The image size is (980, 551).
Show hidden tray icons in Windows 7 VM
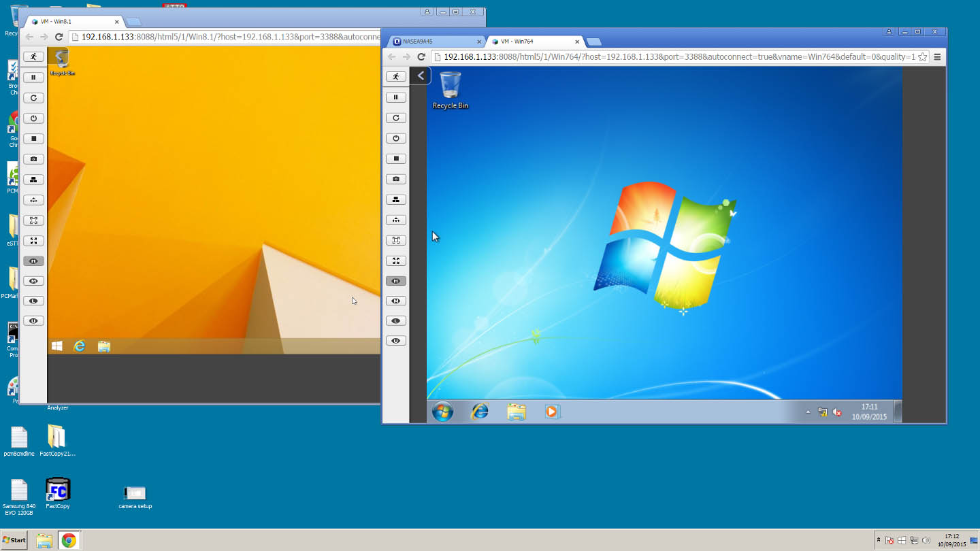[x=808, y=412]
